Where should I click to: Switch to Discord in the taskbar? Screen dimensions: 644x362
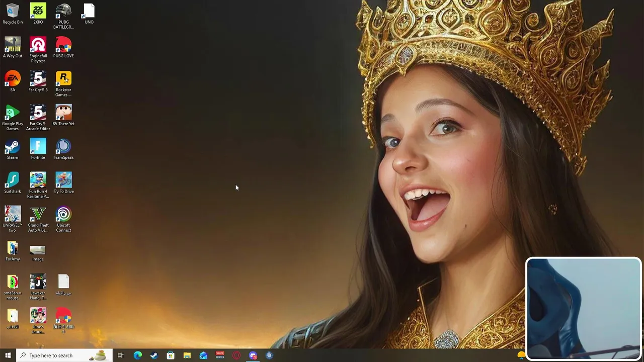253,355
